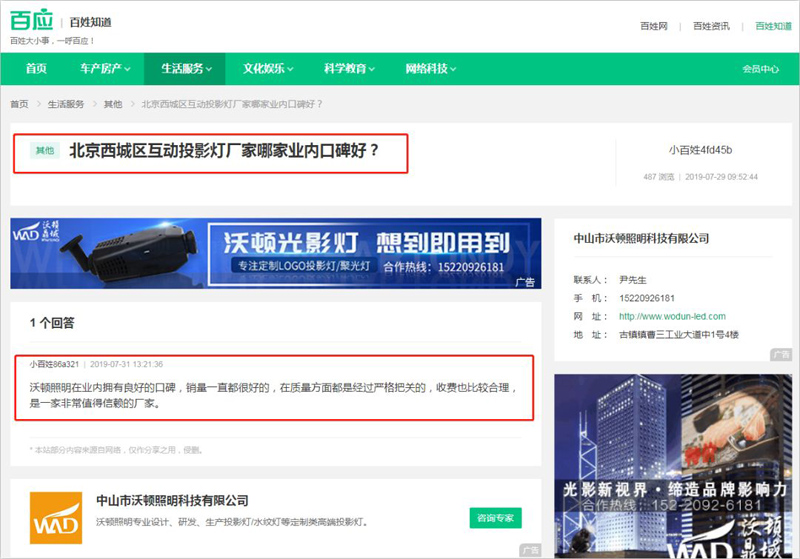Click the green 咨询专家 button
This screenshot has width=800, height=559.
pos(495,518)
